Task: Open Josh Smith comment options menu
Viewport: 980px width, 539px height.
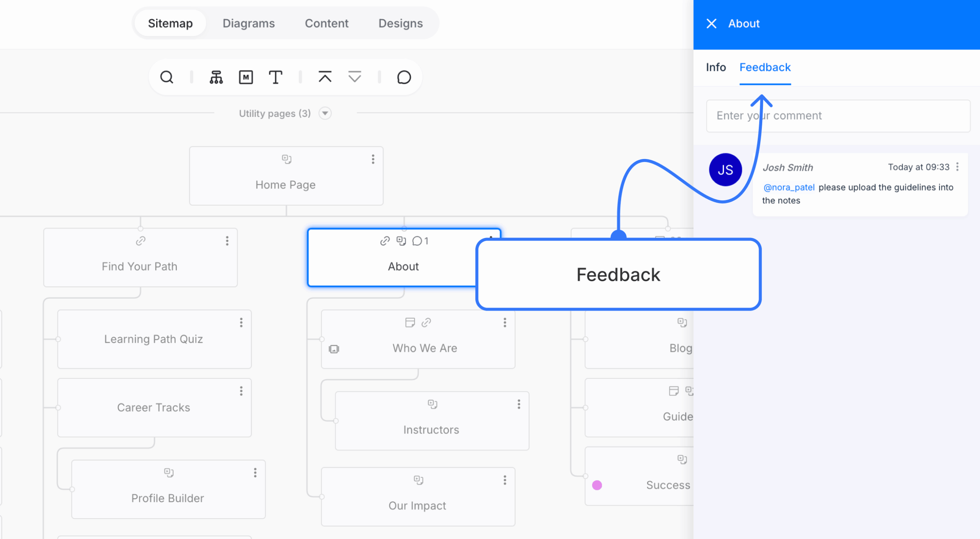Action: click(x=957, y=167)
